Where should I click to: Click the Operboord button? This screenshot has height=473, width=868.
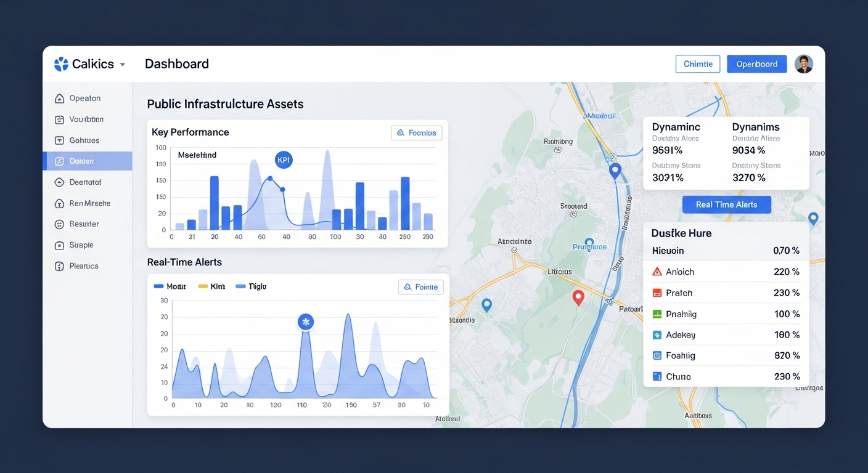coord(756,64)
